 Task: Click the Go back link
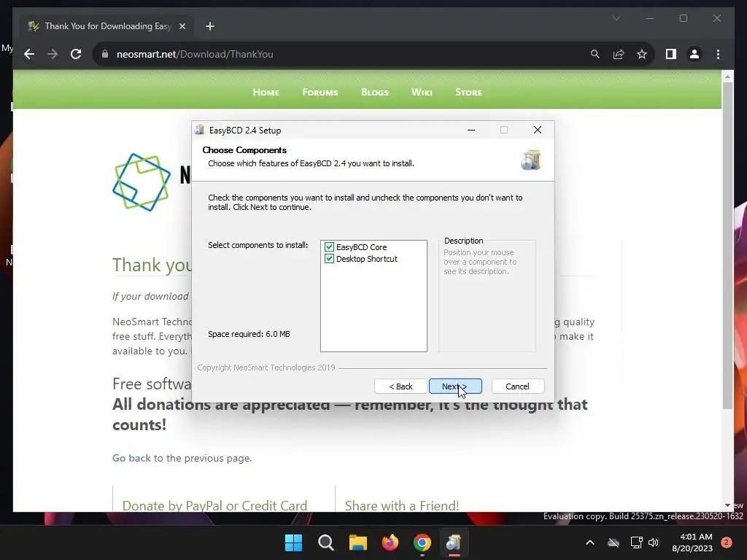tap(131, 458)
